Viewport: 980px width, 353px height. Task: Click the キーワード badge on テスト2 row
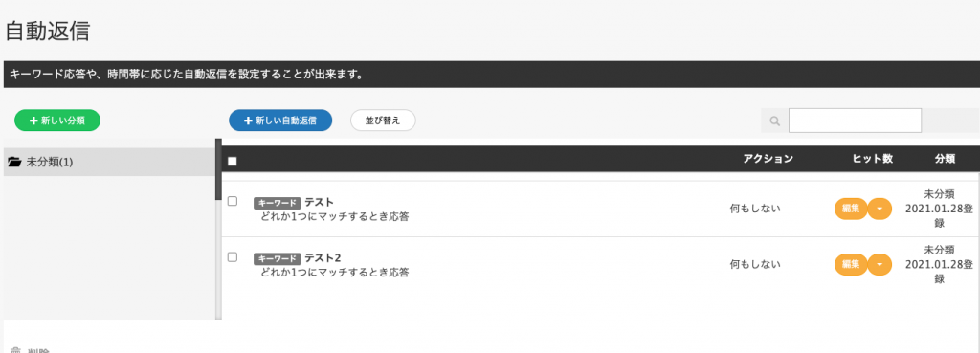[278, 258]
